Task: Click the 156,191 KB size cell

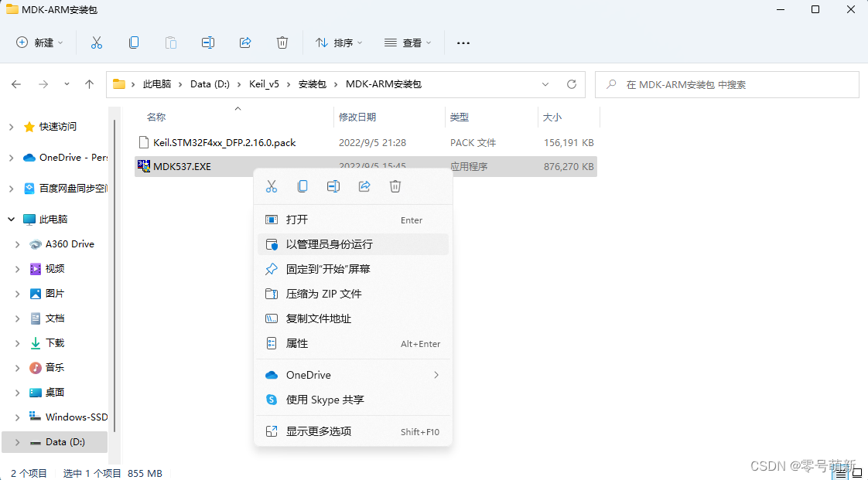Action: 569,143
